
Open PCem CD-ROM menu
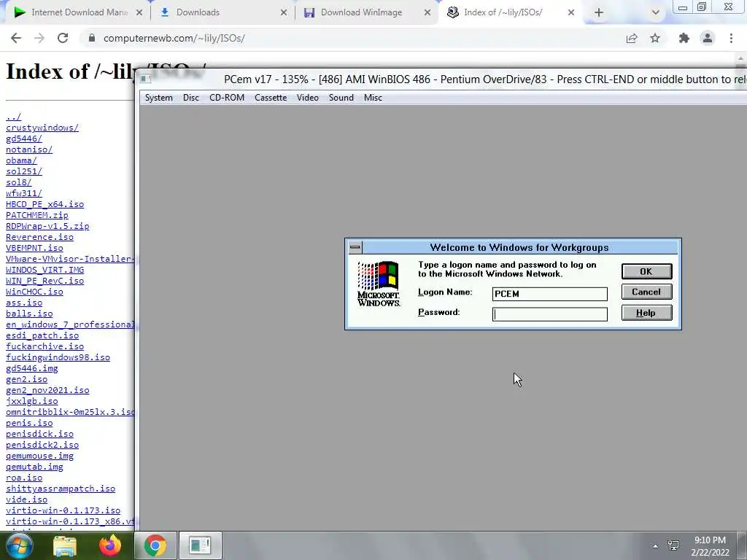pos(227,98)
